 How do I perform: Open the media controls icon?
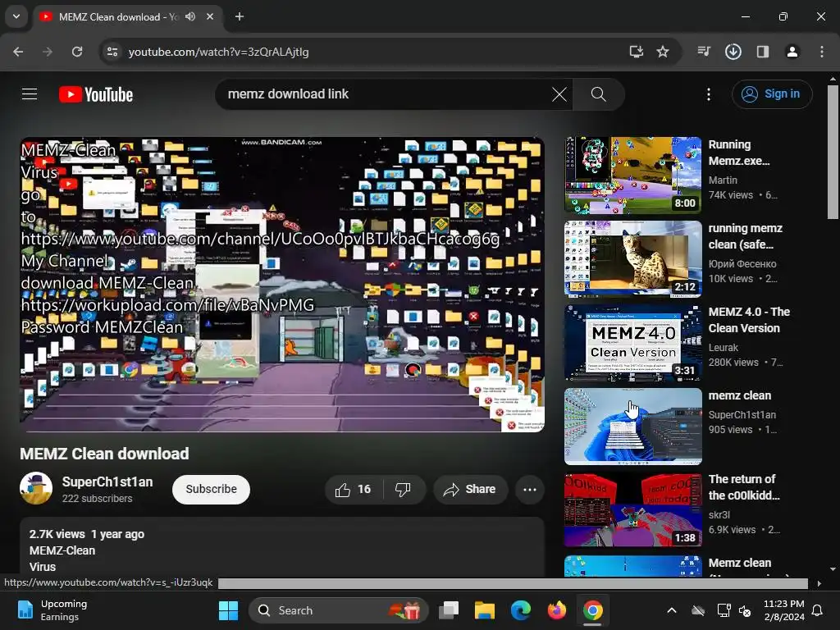pyautogui.click(x=704, y=52)
